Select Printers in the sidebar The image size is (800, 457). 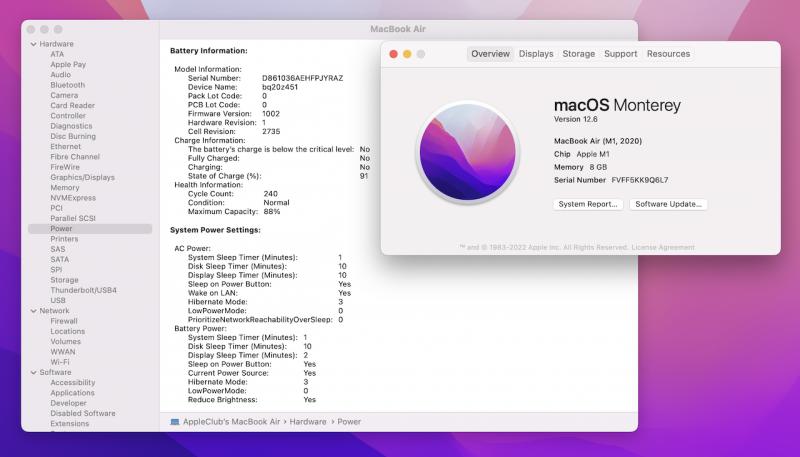(x=64, y=239)
